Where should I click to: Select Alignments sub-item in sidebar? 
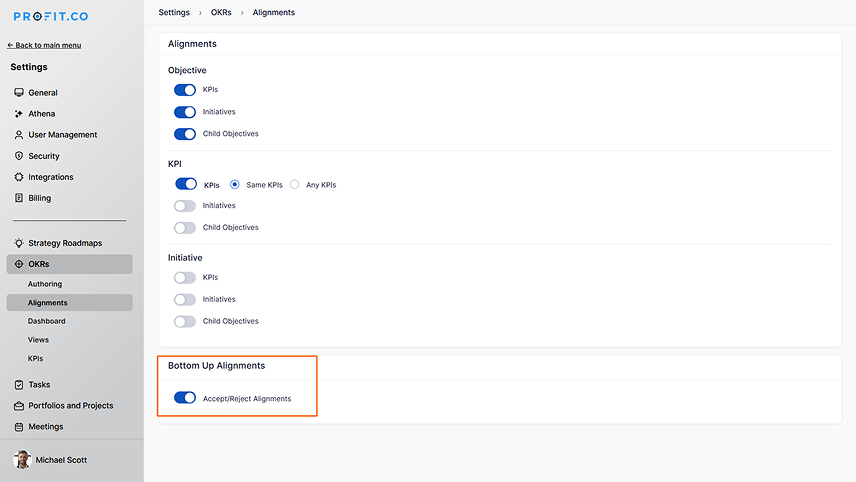pyautogui.click(x=69, y=302)
